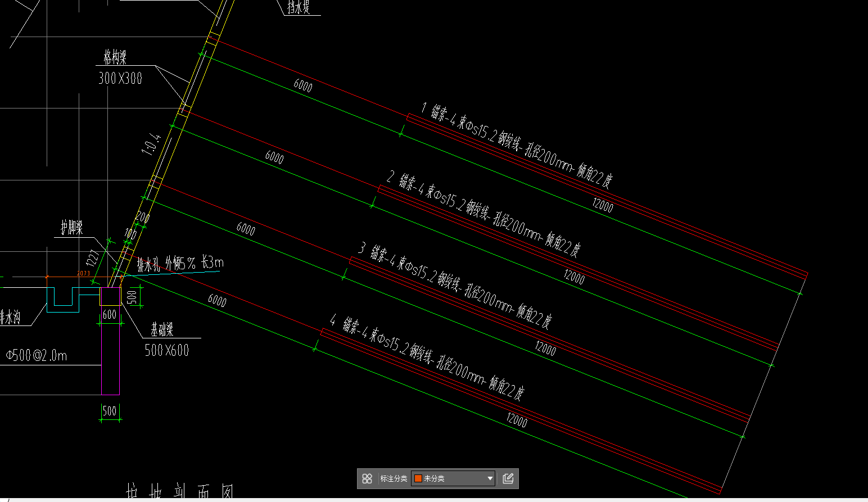868x502 pixels.
Task: Open the four-squares category grid icon
Action: pyautogui.click(x=367, y=478)
